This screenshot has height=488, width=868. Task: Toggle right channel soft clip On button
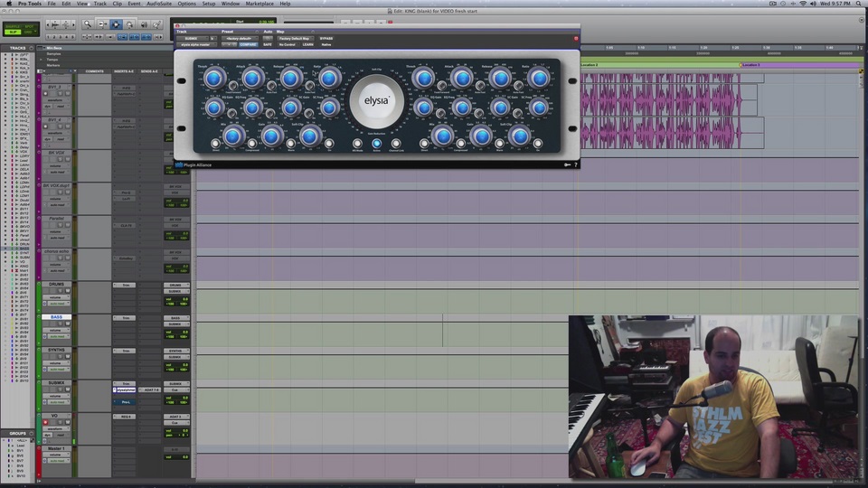pyautogui.click(x=537, y=144)
